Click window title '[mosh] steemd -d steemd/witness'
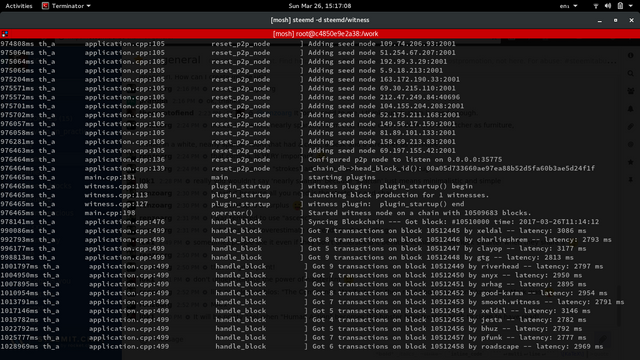 [320, 20]
